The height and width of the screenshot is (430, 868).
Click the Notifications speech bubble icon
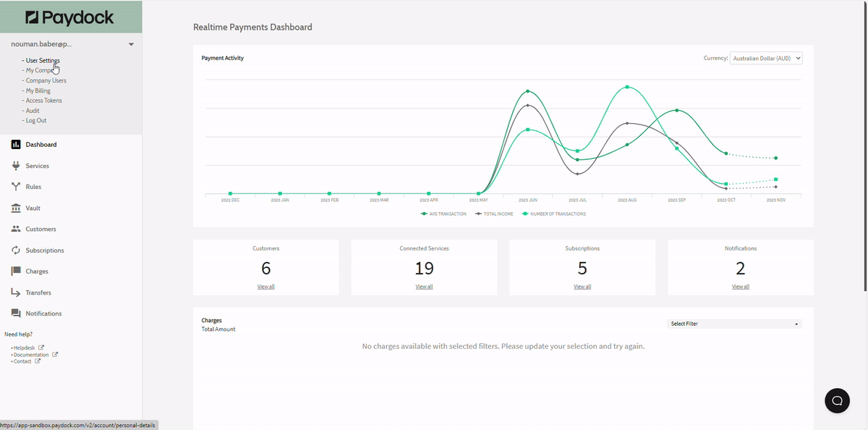[16, 313]
